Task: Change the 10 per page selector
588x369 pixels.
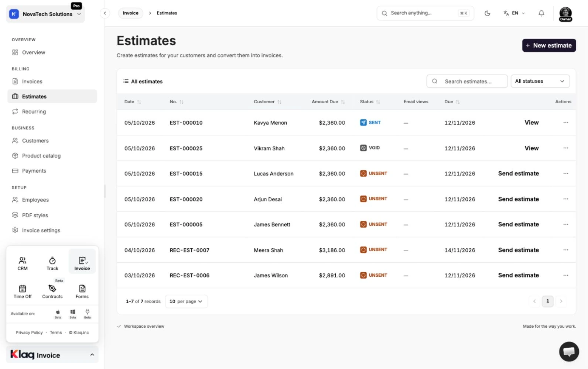Action: [x=186, y=301]
